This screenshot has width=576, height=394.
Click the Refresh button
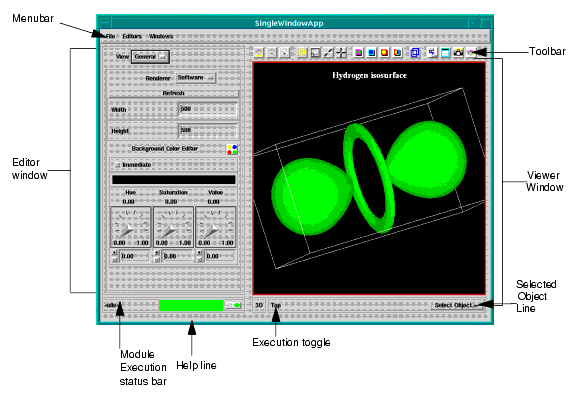click(x=173, y=93)
